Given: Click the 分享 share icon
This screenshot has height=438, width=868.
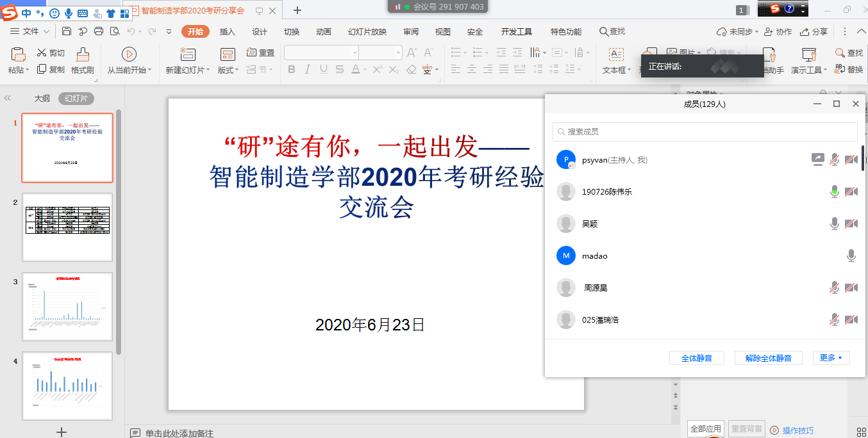Looking at the screenshot, I should pyautogui.click(x=806, y=31).
